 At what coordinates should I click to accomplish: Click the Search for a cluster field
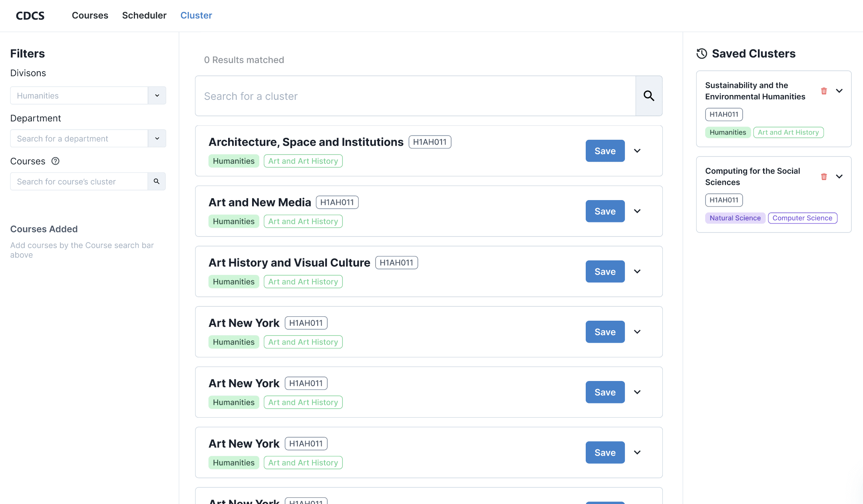(416, 96)
